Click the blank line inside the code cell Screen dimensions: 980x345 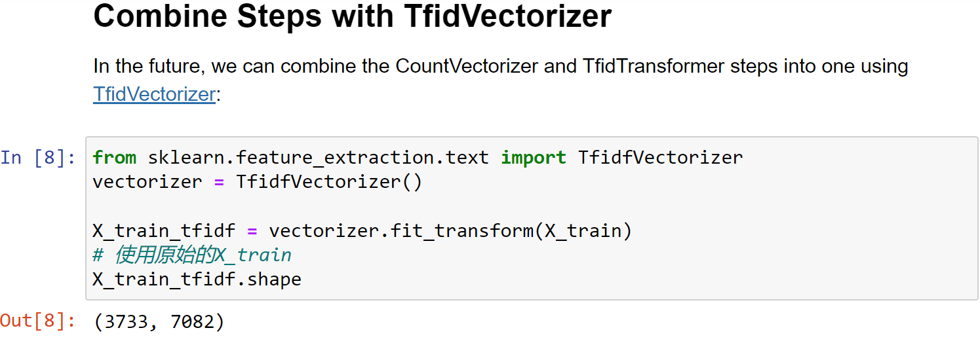531,206
